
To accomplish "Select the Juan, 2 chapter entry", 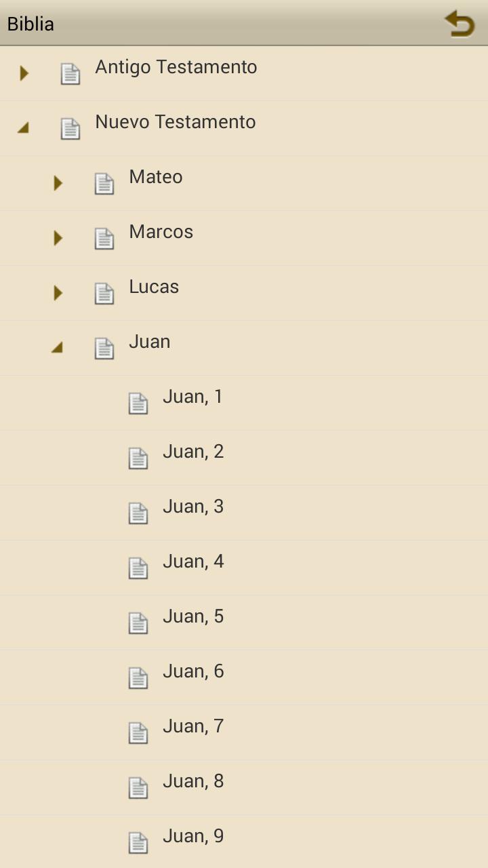I will tap(193, 452).
